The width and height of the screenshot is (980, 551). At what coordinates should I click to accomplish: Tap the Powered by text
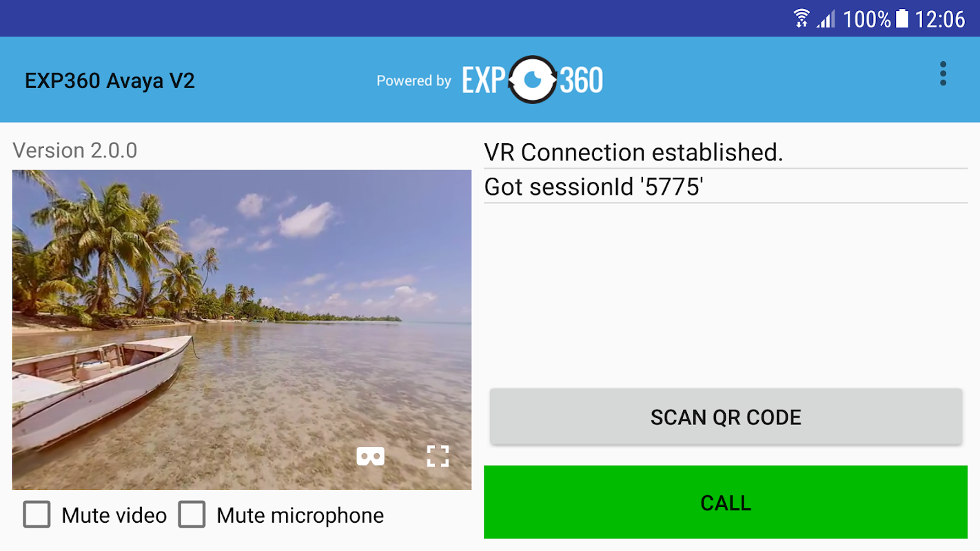414,81
